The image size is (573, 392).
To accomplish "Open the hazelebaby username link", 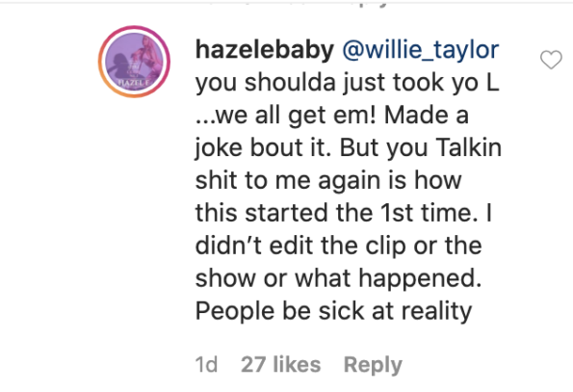I will tap(265, 50).
